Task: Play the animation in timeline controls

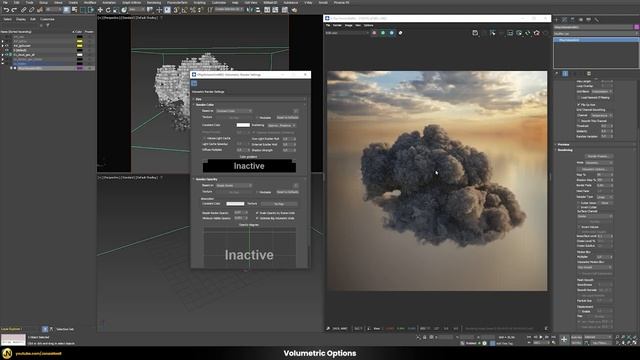Action: point(541,337)
